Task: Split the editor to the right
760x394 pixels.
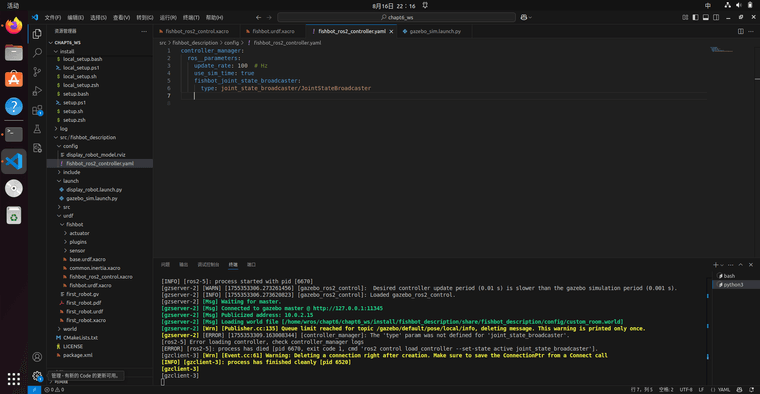Action: (741, 31)
